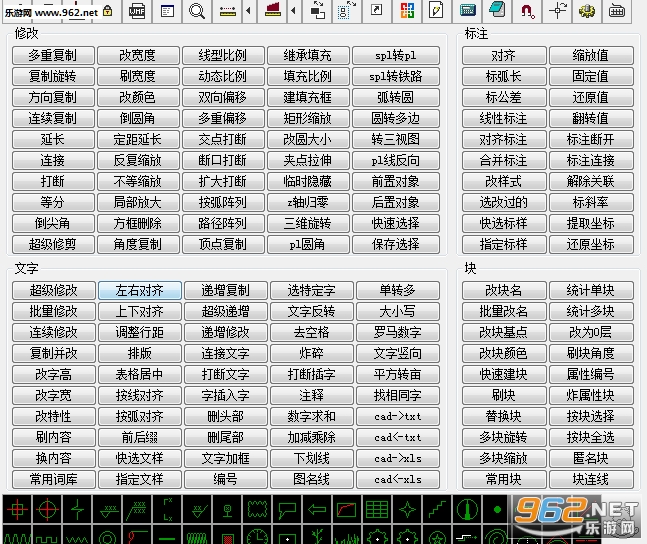Click the 交点打断 button
This screenshot has height=544, width=647.
[223, 140]
